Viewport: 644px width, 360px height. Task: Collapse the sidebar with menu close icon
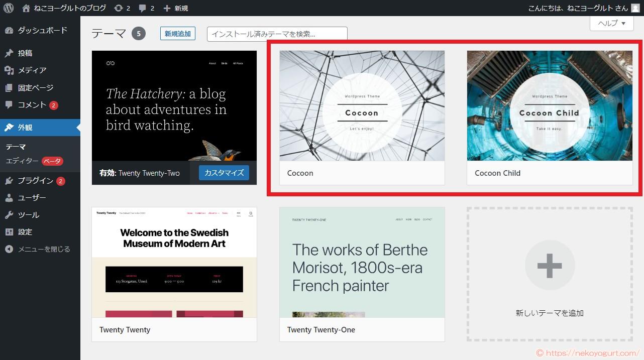click(9, 249)
